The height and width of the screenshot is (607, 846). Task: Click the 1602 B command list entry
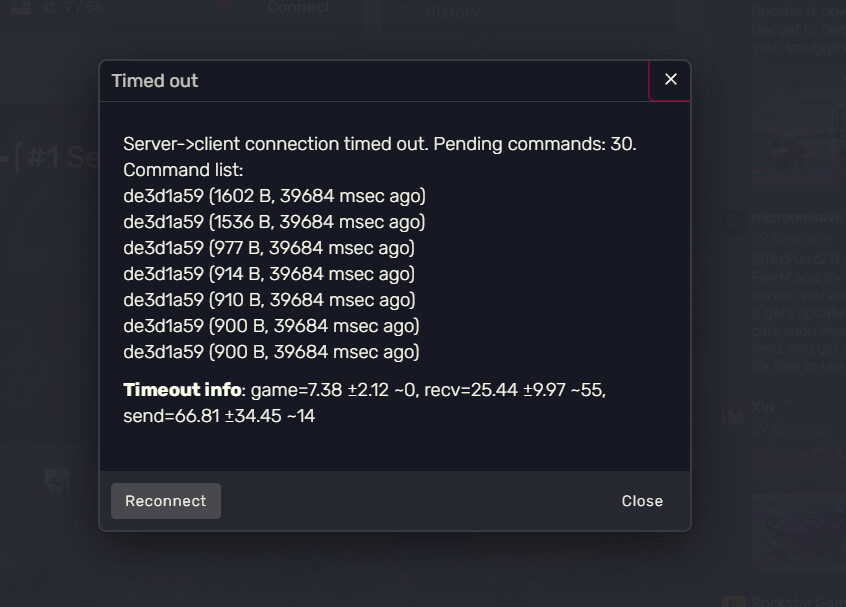coord(274,195)
